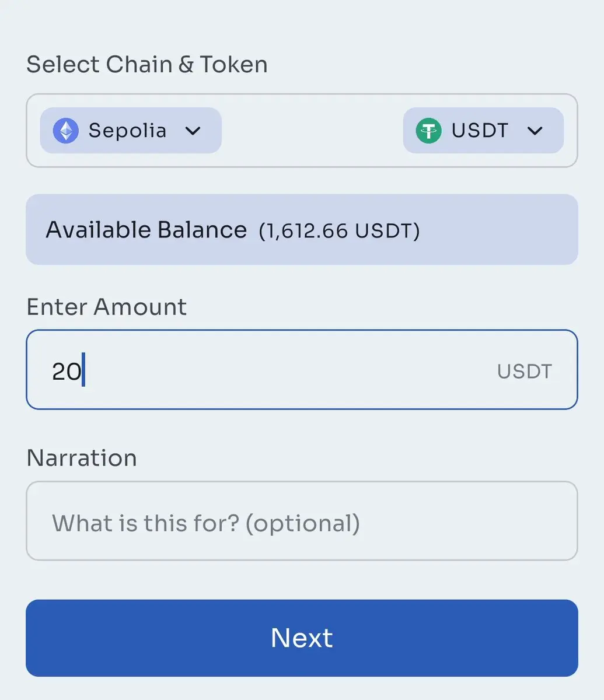The height and width of the screenshot is (700, 604).
Task: Click the Narration label
Action: coord(82,458)
